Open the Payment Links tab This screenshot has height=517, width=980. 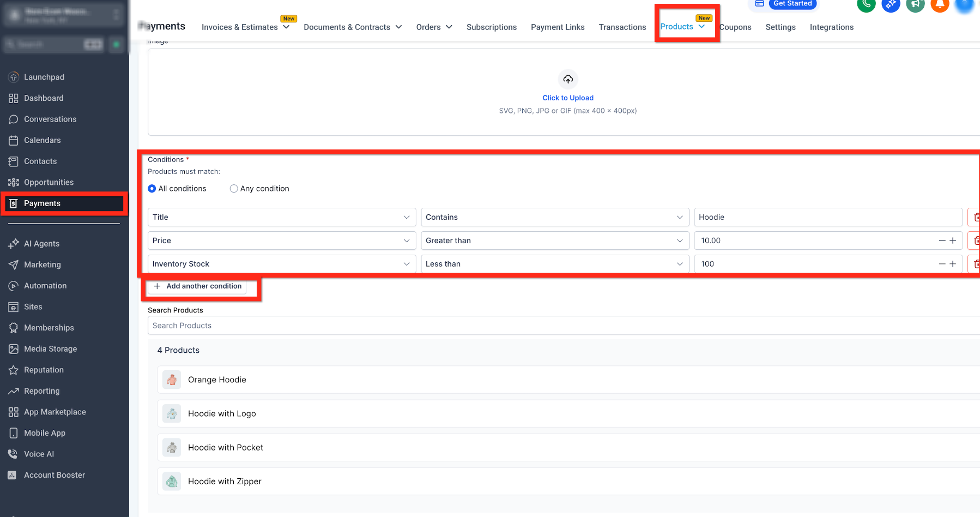pyautogui.click(x=558, y=27)
